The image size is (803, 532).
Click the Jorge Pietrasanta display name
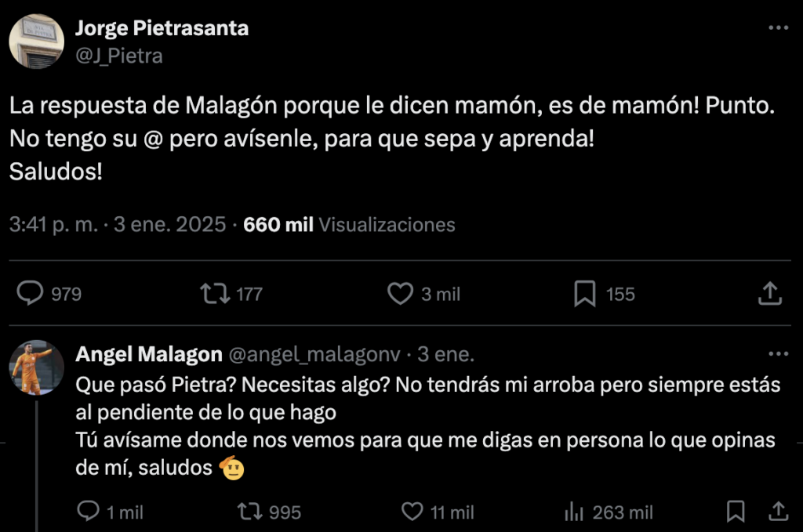[x=162, y=29]
